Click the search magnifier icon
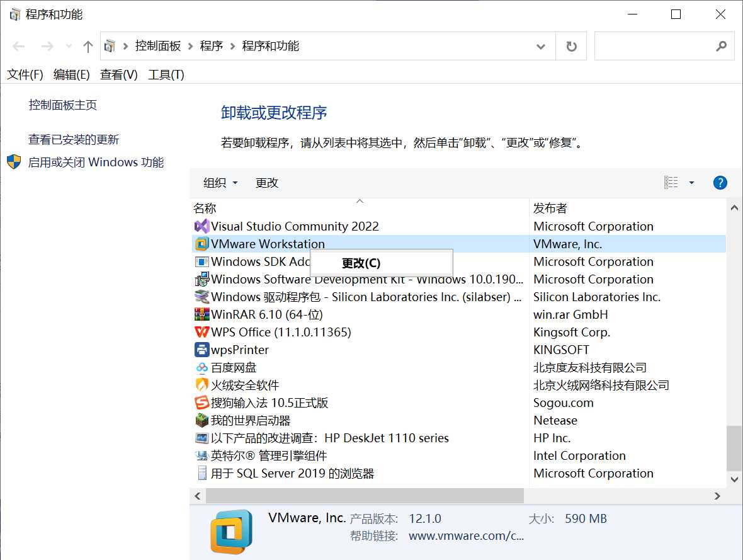The height and width of the screenshot is (560, 743). coord(721,46)
